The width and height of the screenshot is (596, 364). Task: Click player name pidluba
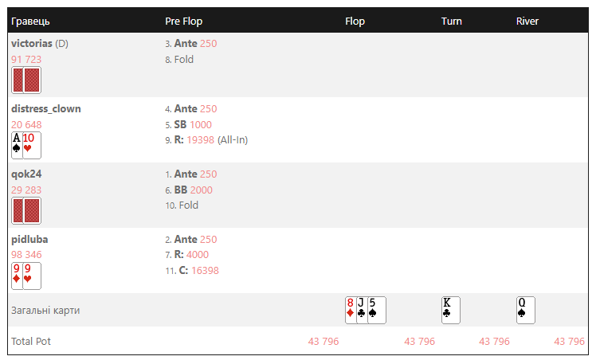pyautogui.click(x=29, y=240)
